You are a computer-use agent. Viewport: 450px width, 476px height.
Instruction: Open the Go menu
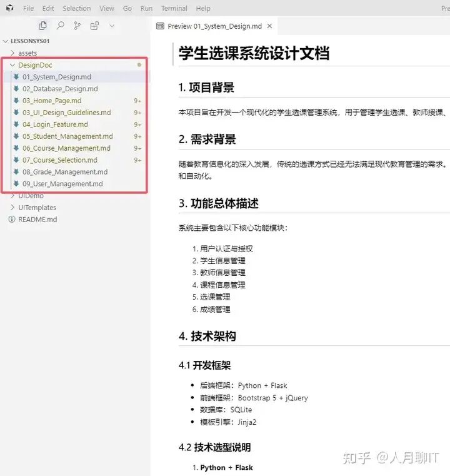pyautogui.click(x=127, y=8)
